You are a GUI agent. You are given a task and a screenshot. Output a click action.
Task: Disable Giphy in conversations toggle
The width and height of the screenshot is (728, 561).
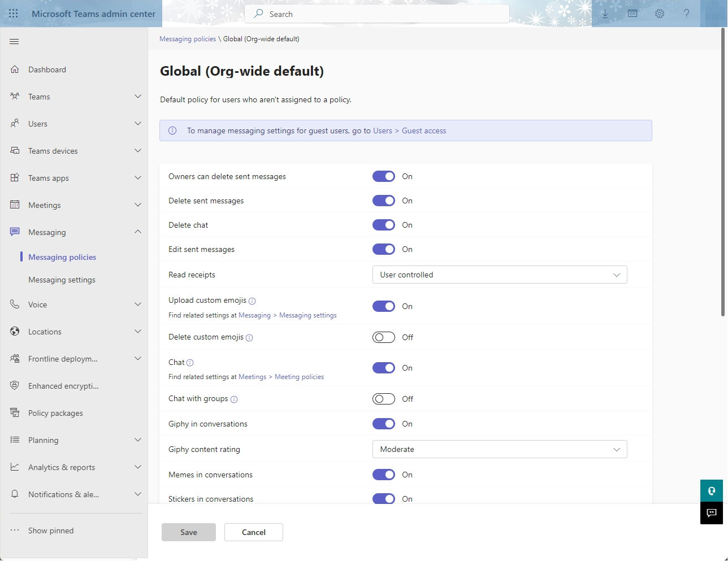point(384,424)
